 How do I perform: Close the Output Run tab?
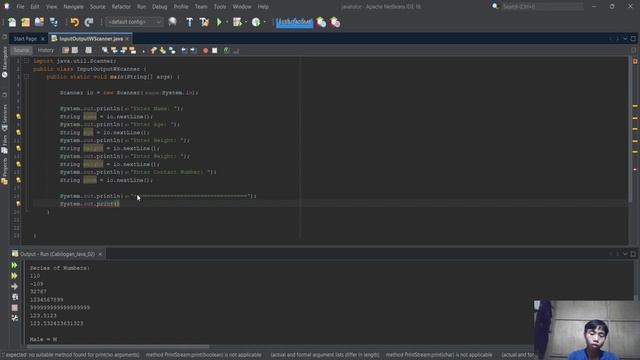pos(100,254)
